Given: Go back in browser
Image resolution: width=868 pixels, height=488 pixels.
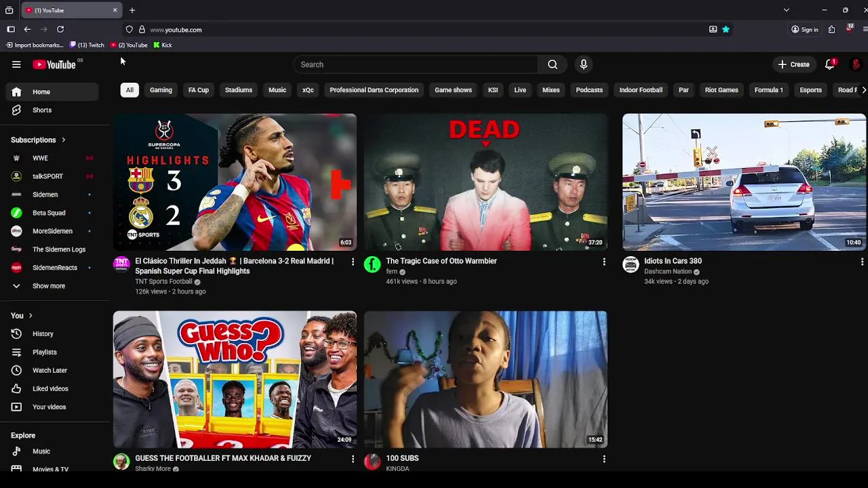Looking at the screenshot, I should tap(27, 29).
